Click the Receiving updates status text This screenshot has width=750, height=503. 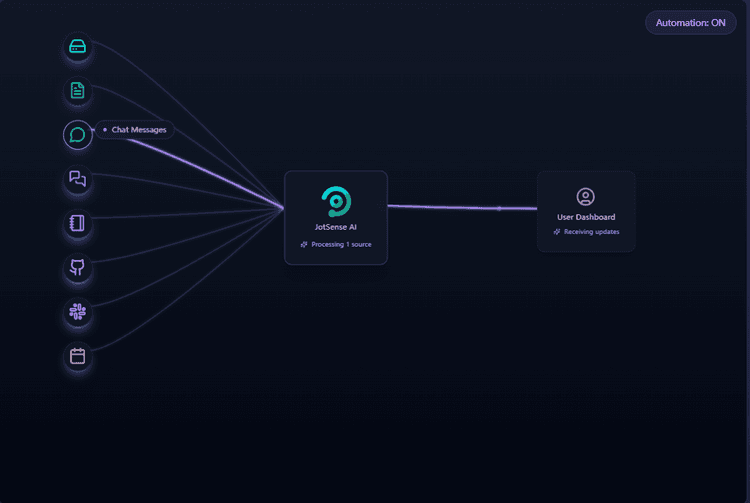[x=591, y=232]
